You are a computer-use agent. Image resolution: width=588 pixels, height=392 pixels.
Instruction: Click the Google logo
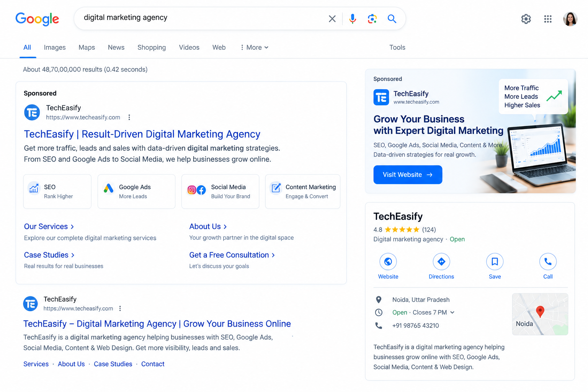pos(37,19)
